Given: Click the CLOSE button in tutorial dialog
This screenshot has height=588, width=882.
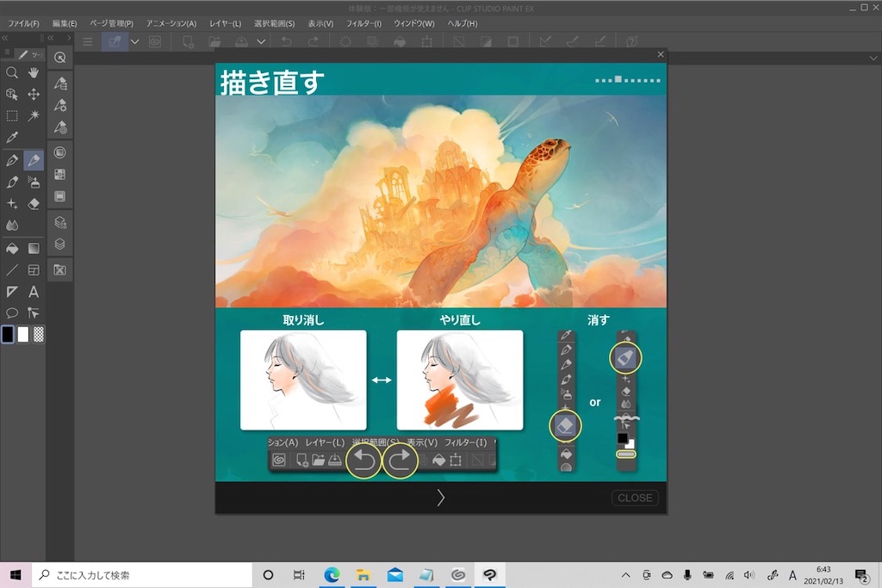Looking at the screenshot, I should click(635, 498).
